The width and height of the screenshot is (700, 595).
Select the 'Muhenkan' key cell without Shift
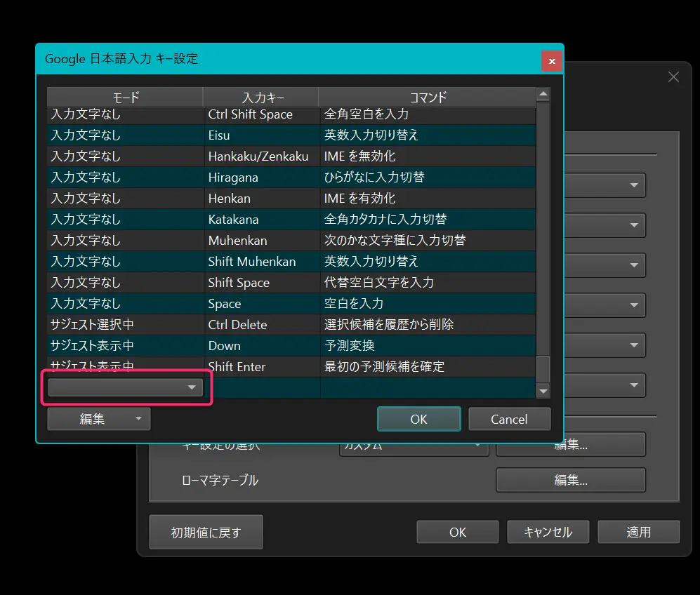[x=262, y=241]
